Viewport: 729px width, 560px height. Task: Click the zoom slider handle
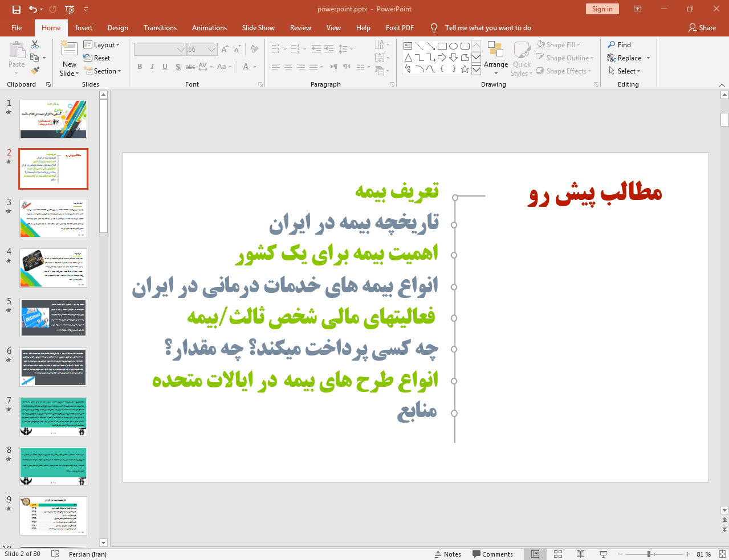[649, 554]
